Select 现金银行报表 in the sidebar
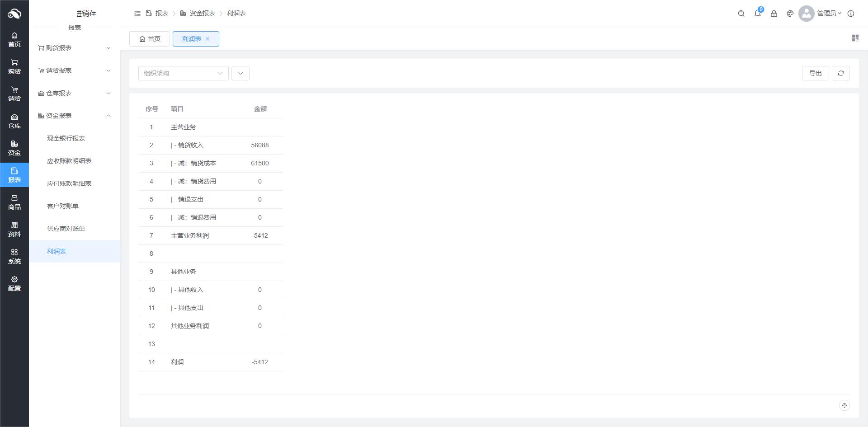The width and height of the screenshot is (868, 427). pyautogui.click(x=66, y=138)
